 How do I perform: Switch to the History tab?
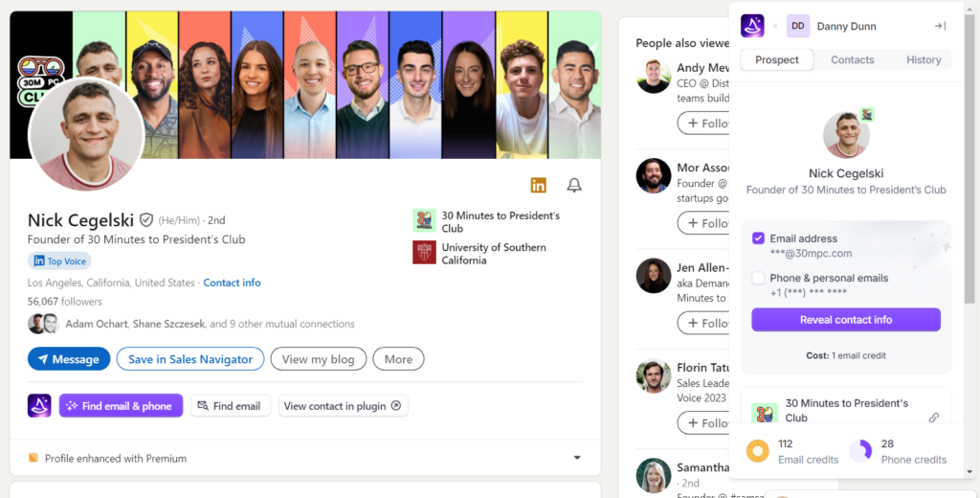[x=924, y=59]
